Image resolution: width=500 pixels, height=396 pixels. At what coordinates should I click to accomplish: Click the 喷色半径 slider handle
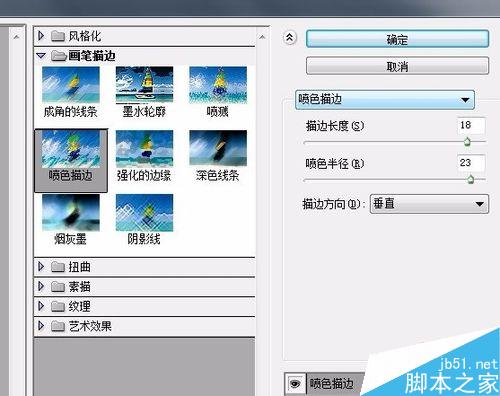pyautogui.click(x=470, y=179)
